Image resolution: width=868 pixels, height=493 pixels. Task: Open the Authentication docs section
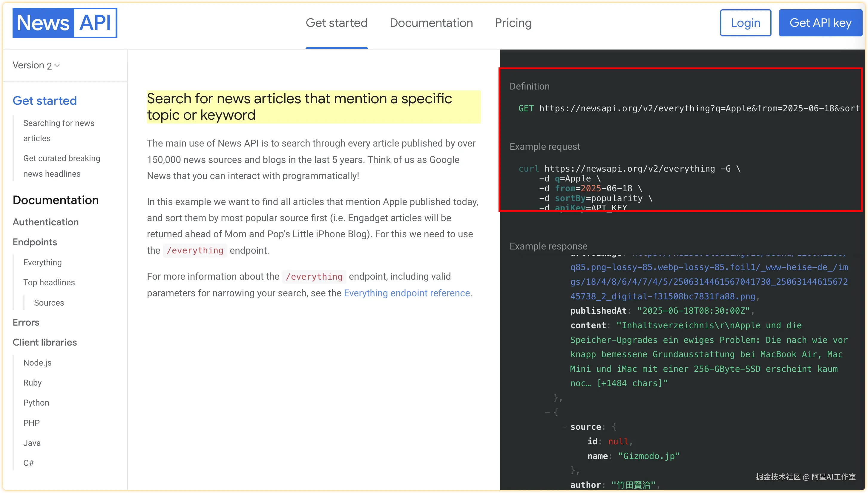click(x=45, y=222)
